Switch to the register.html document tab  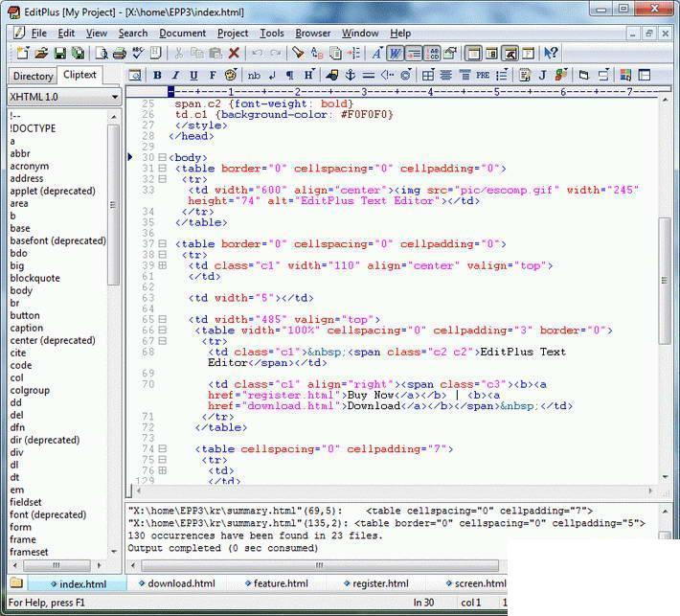(x=376, y=583)
